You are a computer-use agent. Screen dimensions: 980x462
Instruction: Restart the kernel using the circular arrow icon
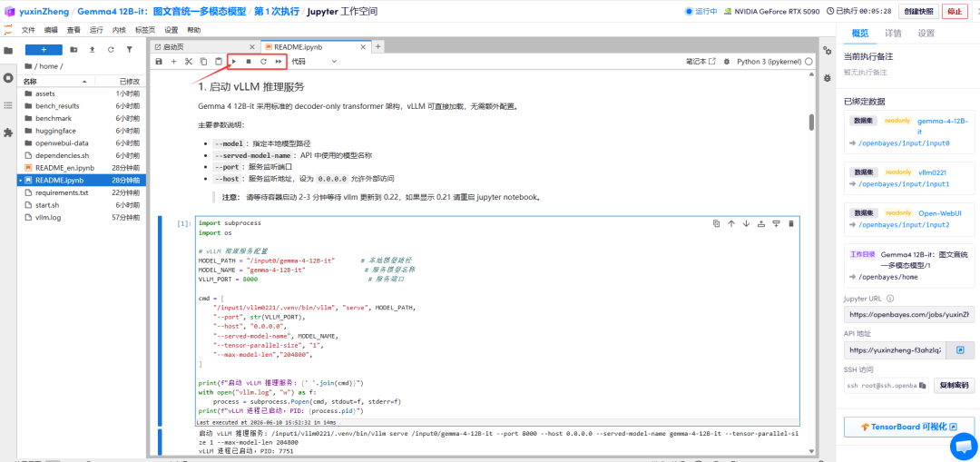coord(263,61)
